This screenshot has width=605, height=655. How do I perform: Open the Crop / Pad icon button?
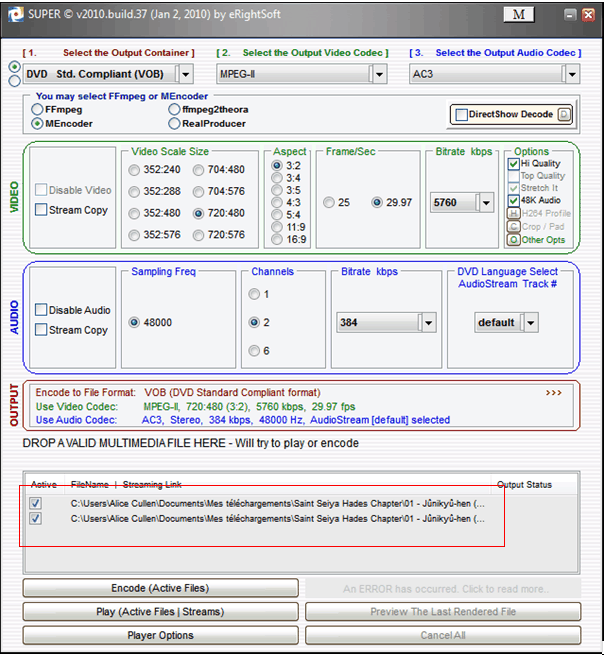coord(513,226)
